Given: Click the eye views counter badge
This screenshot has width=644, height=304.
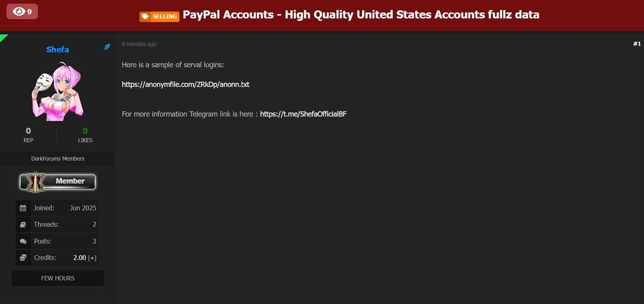Looking at the screenshot, I should point(22,12).
